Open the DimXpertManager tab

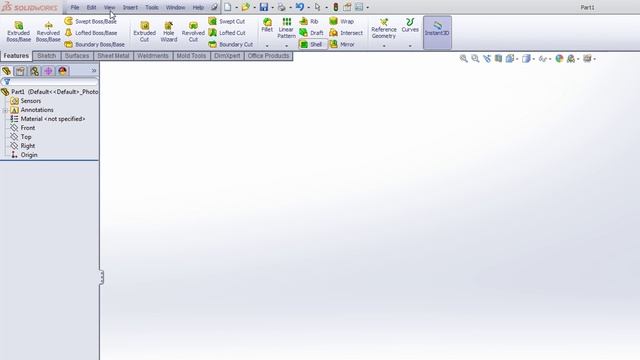48,71
